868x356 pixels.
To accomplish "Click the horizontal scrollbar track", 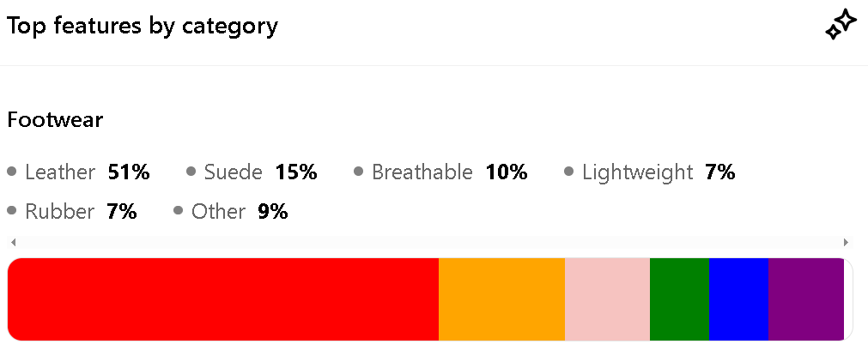I will tap(429, 243).
